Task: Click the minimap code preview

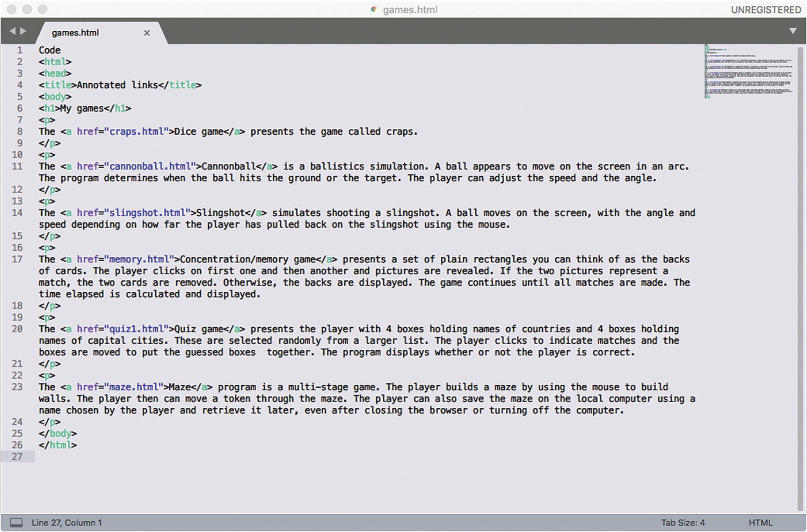Action: click(x=749, y=71)
